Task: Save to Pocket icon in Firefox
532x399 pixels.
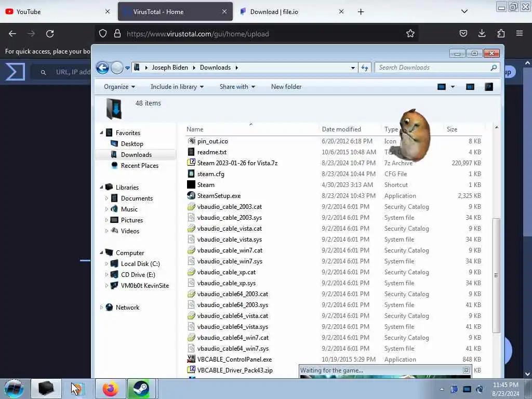Action: pyautogui.click(x=463, y=33)
